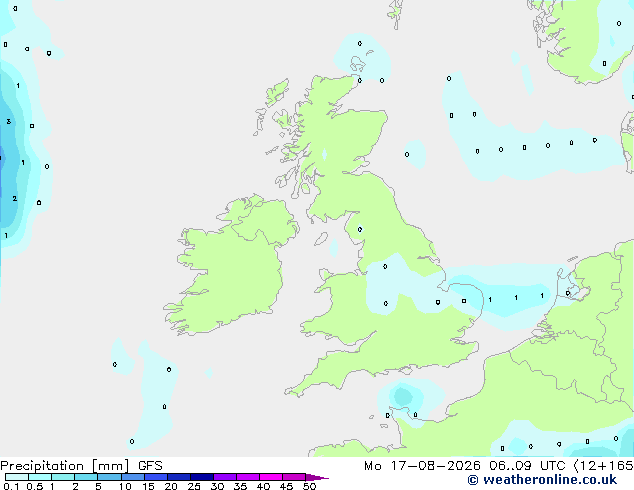634x490 pixels.
Task: Click the '25' legend scale label
Action: pos(194,486)
